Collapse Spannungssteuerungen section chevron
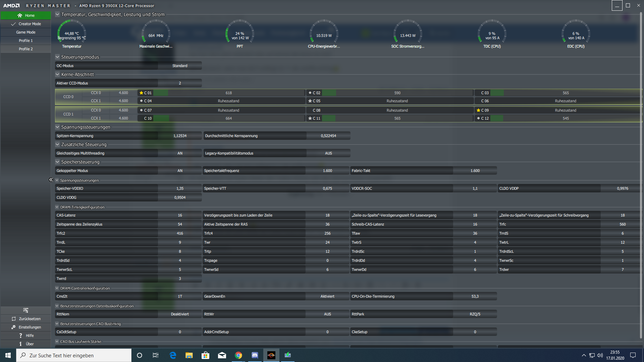Screen dimensions: 644x362 pos(57,127)
